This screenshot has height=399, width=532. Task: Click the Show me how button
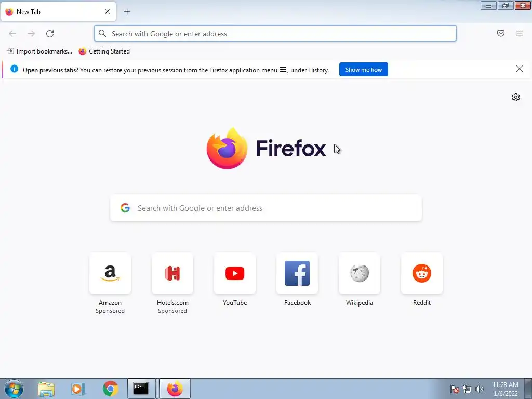click(x=363, y=70)
